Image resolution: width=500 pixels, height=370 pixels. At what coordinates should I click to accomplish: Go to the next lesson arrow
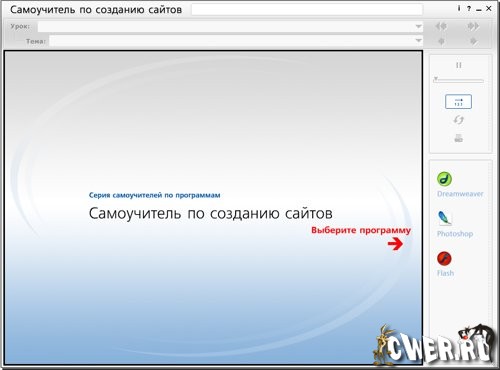click(473, 26)
